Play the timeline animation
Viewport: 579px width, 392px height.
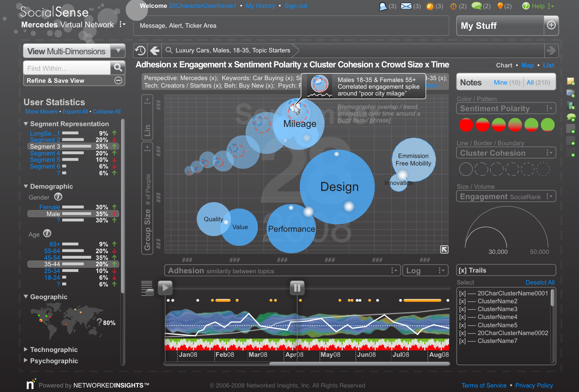[165, 288]
